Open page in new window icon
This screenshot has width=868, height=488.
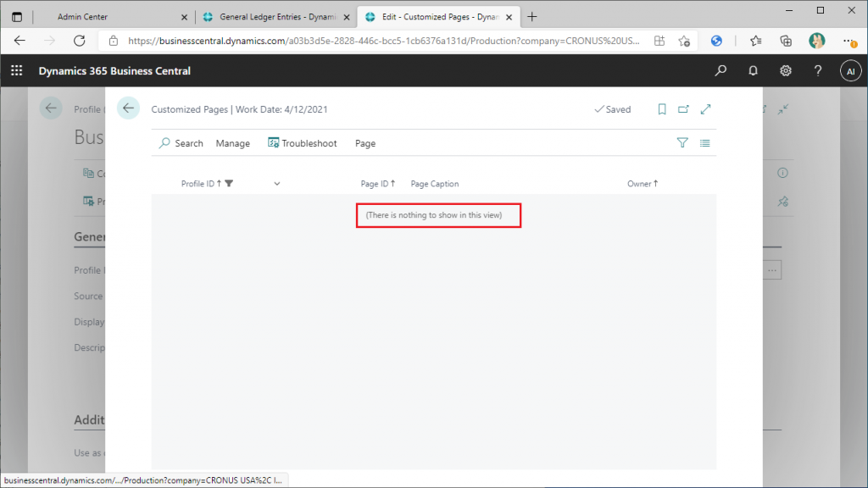[683, 109]
